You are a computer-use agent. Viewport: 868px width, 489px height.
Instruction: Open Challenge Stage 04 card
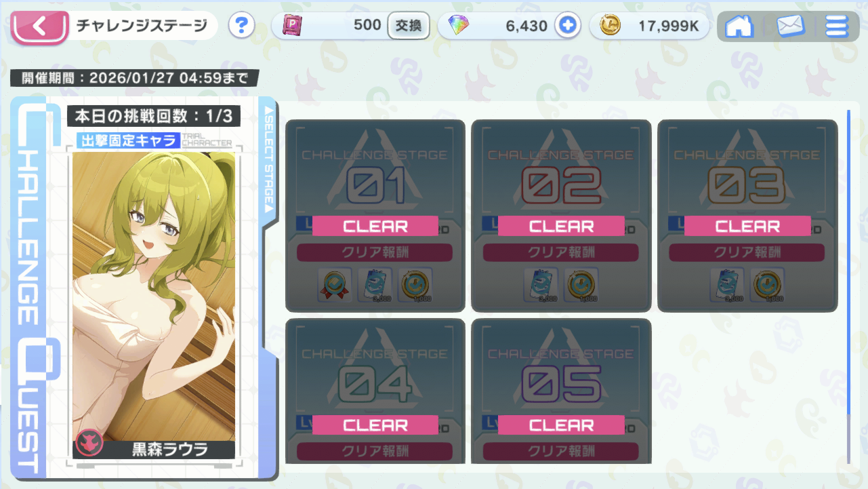tap(375, 391)
